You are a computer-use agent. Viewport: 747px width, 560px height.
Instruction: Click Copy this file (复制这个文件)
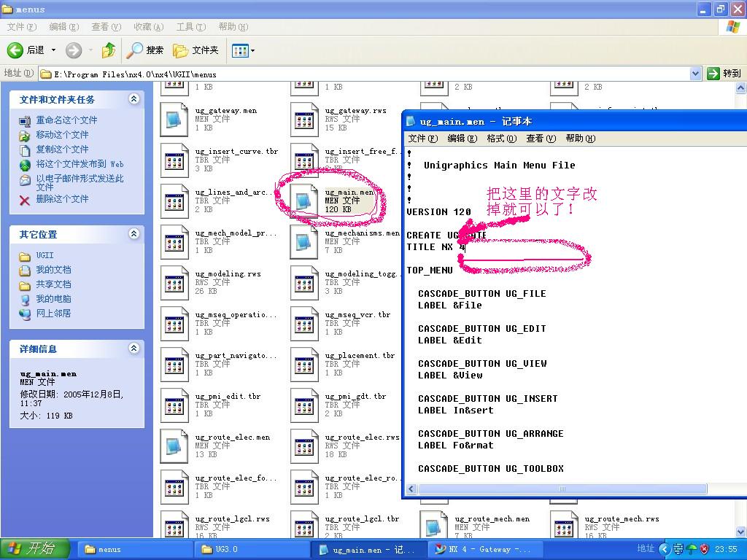pos(62,149)
